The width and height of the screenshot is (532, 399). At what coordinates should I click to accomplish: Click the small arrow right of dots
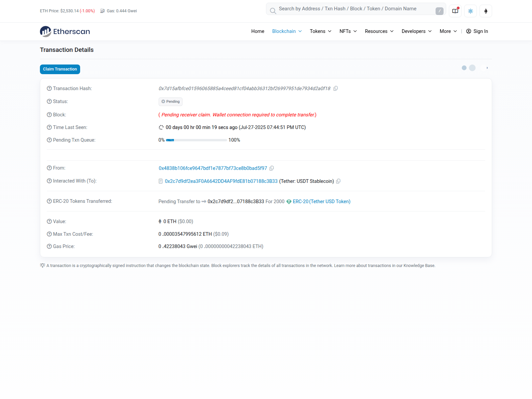[x=487, y=68]
